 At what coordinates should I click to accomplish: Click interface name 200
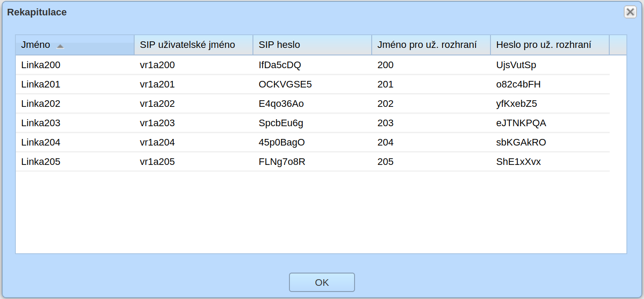pyautogui.click(x=386, y=65)
